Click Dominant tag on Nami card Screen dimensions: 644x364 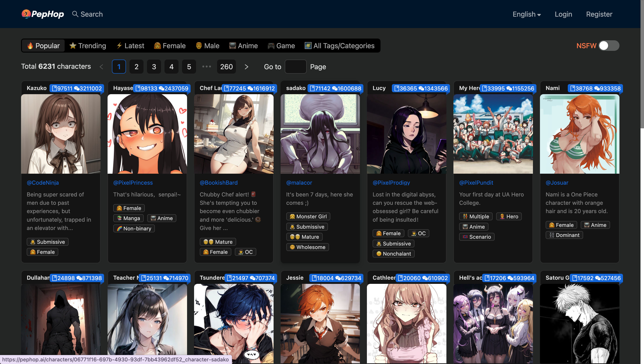pos(564,235)
